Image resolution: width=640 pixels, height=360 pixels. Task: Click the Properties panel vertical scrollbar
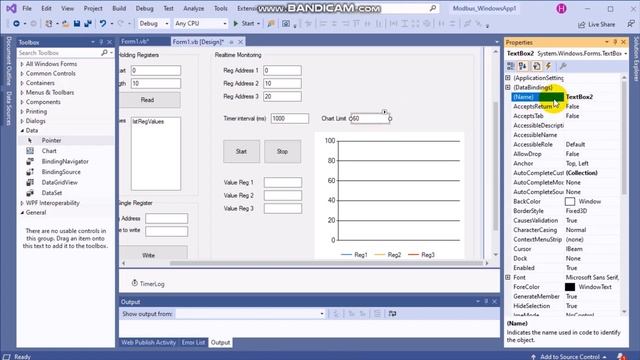coord(624,138)
